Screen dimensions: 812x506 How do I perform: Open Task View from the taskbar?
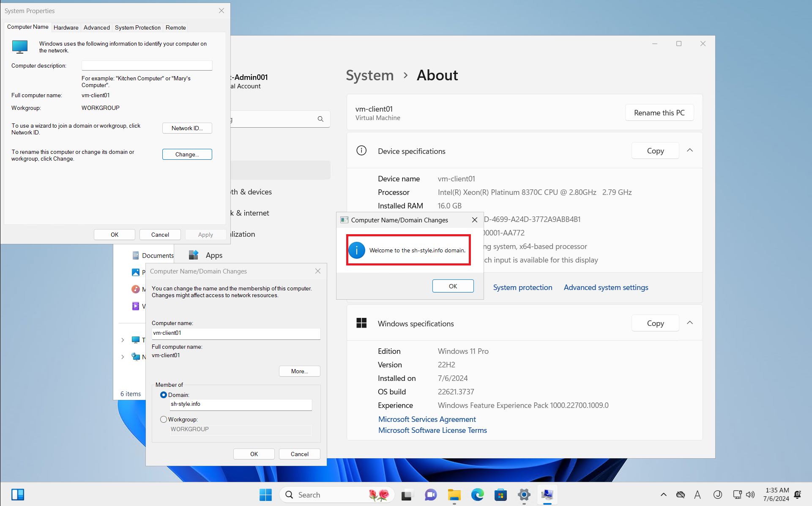[407, 495]
